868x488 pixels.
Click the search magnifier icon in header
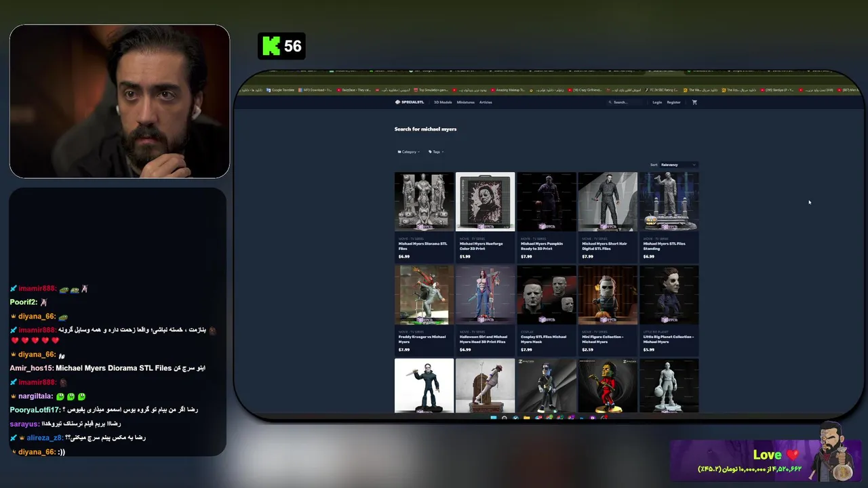(x=610, y=102)
